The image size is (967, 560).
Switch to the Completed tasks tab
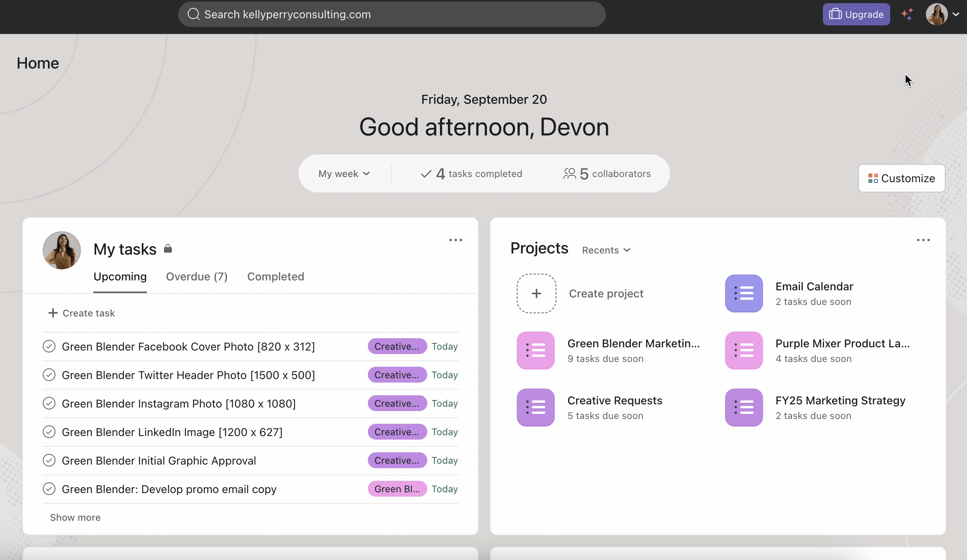[276, 277]
